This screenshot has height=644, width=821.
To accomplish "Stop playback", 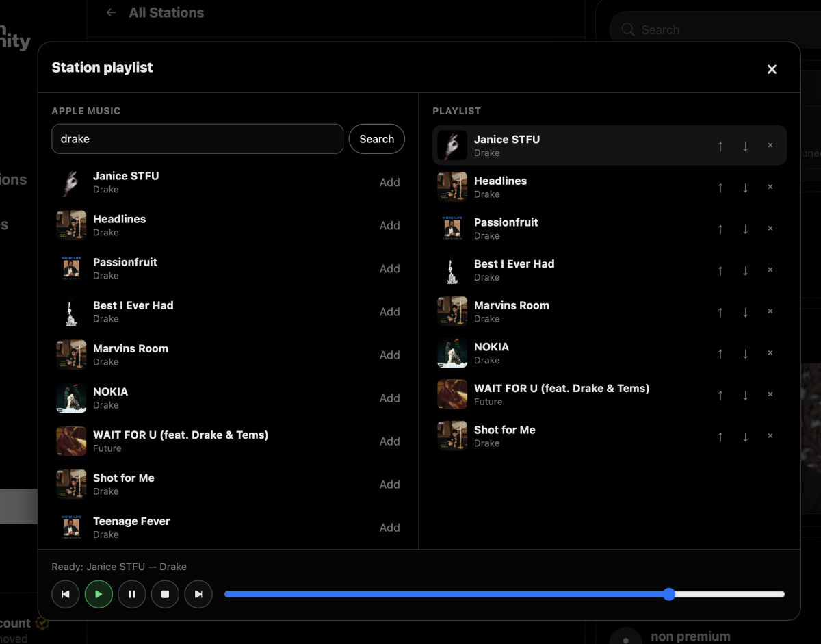I will pyautogui.click(x=165, y=594).
